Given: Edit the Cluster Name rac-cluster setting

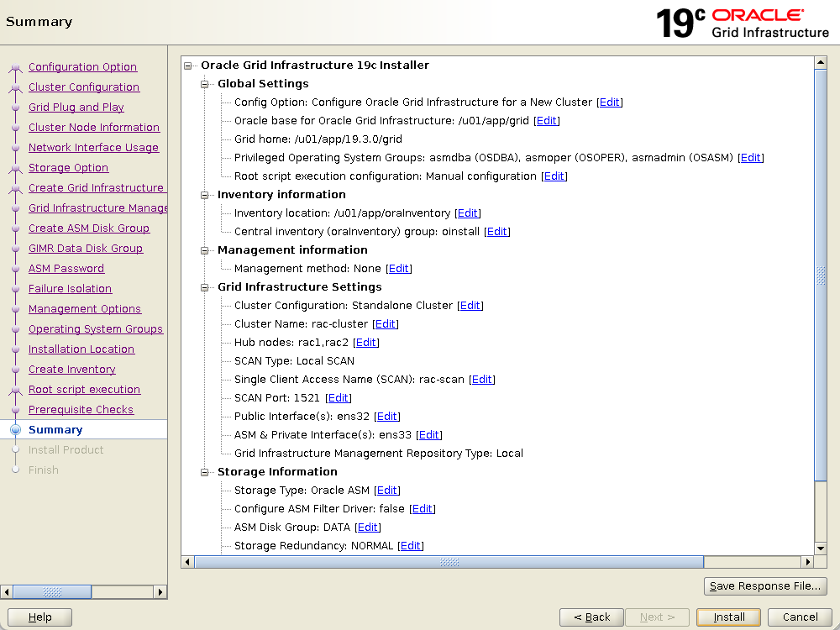Looking at the screenshot, I should coord(386,324).
